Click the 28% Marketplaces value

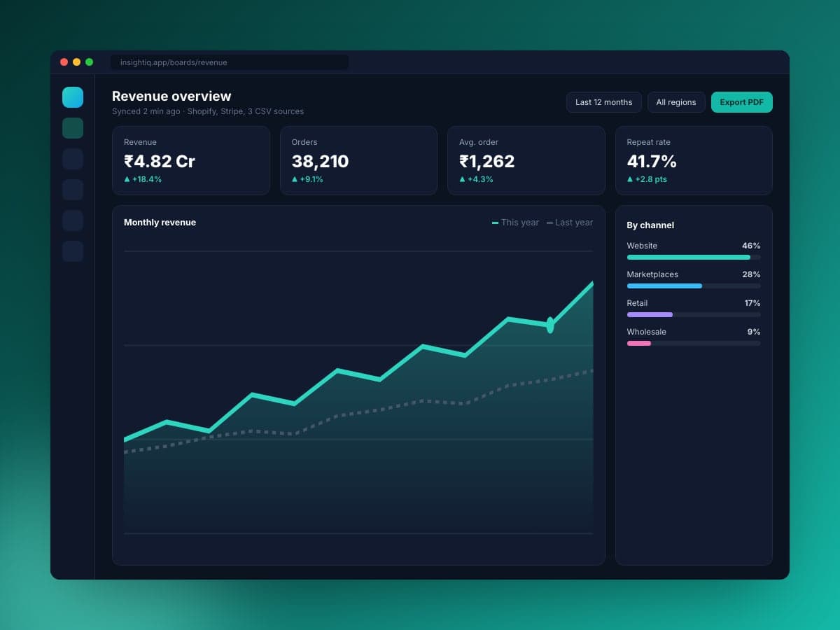751,274
